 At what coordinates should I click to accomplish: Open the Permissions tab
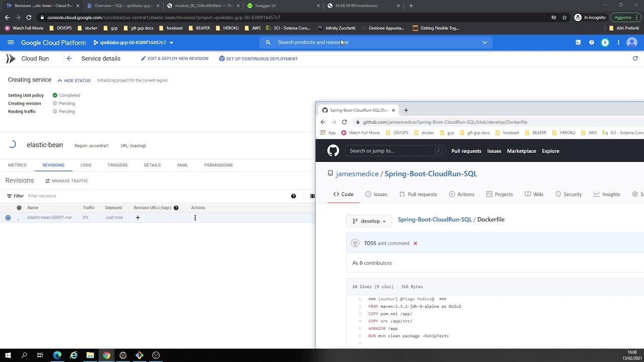218,165
